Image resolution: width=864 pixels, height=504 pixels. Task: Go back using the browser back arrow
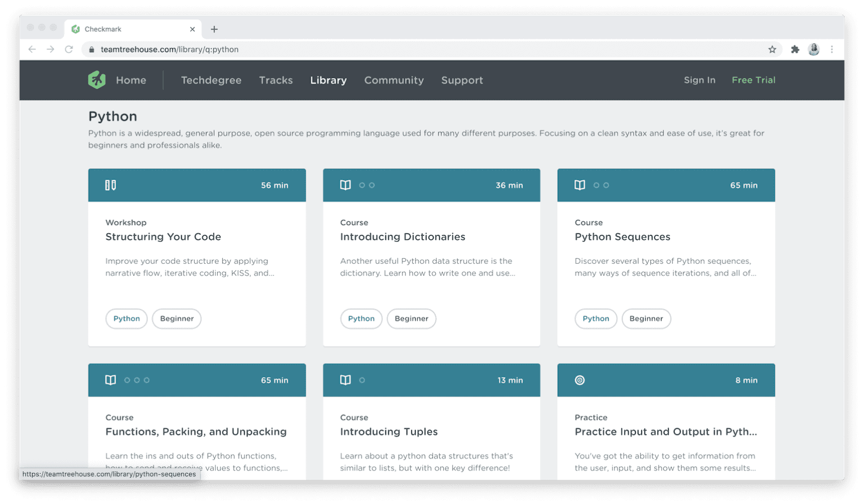[x=32, y=49]
